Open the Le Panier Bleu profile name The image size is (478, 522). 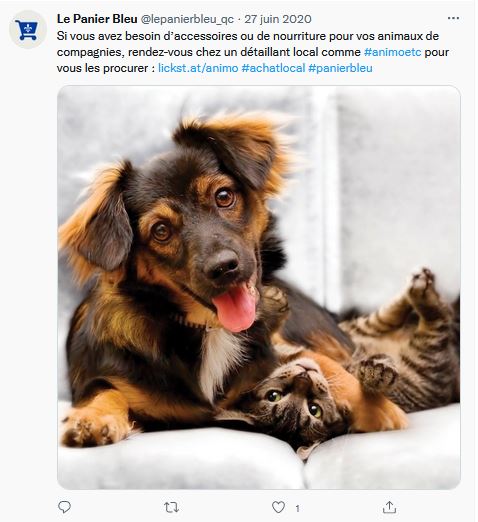tap(97, 19)
